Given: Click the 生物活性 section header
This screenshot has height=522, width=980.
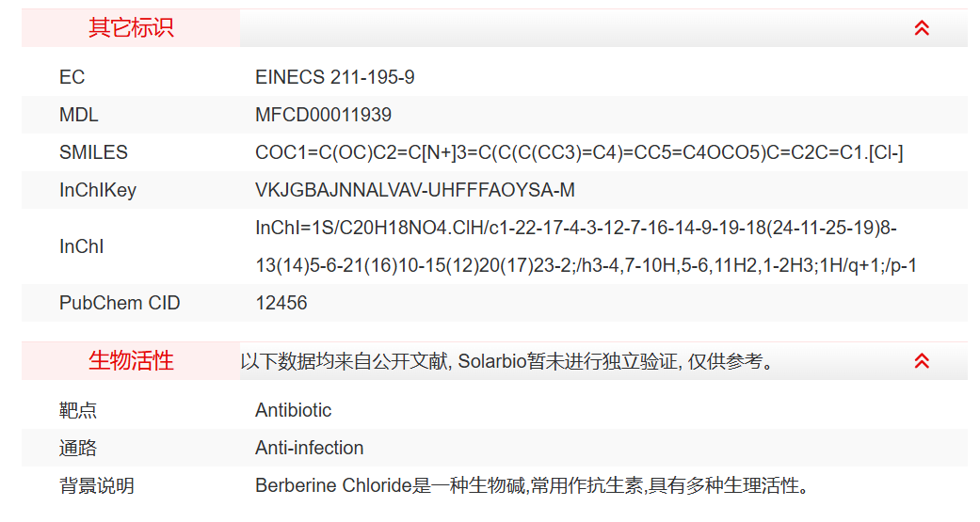Looking at the screenshot, I should point(131,361).
